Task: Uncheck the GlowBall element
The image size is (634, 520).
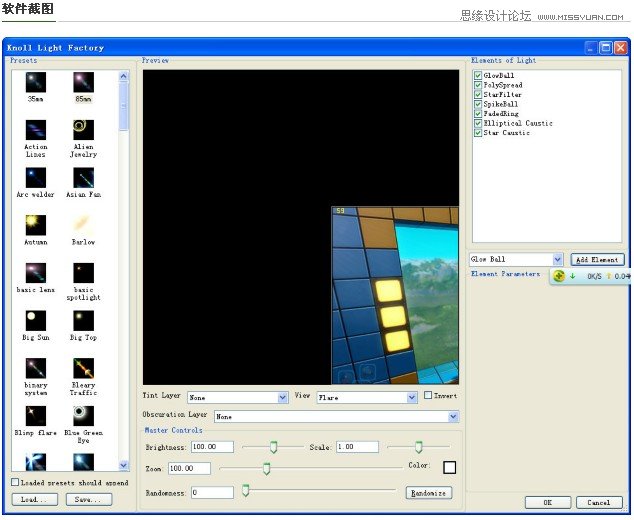Action: pos(478,76)
